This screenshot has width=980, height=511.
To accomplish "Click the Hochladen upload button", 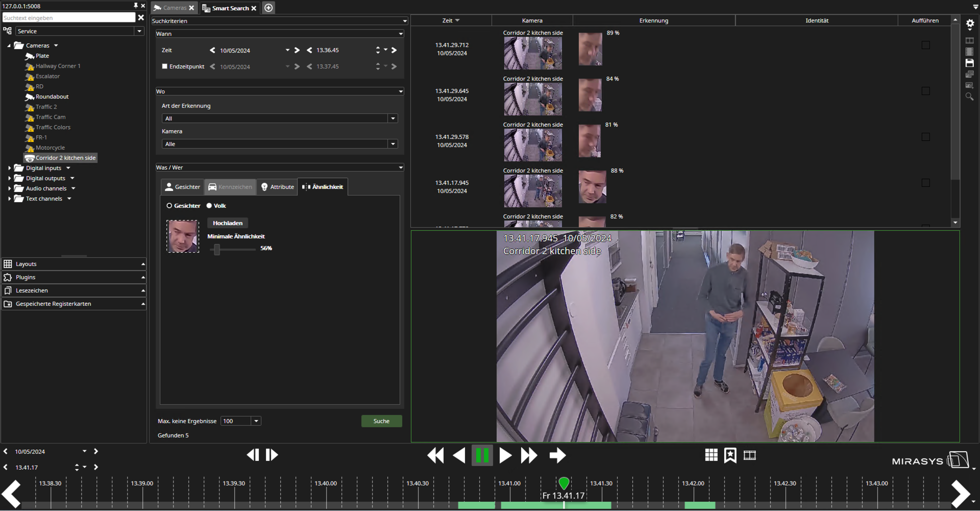I will coord(228,223).
